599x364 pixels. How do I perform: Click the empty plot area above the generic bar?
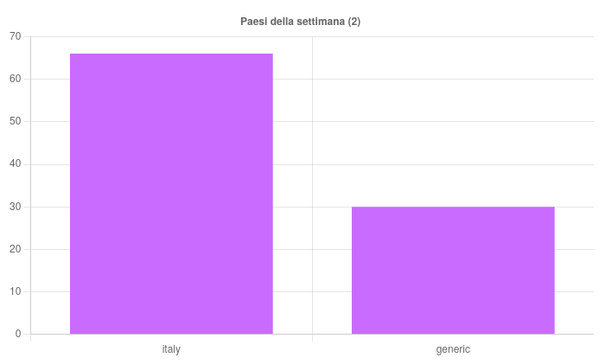(x=453, y=121)
